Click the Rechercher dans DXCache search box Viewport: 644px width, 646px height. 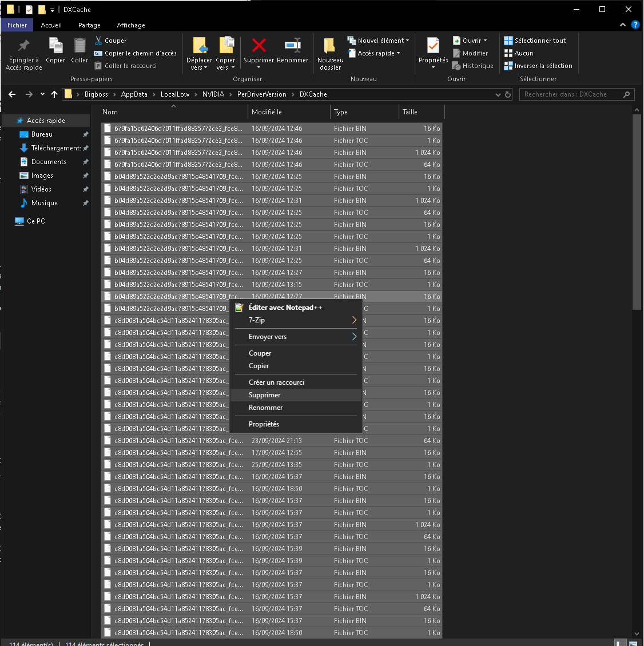tap(572, 94)
